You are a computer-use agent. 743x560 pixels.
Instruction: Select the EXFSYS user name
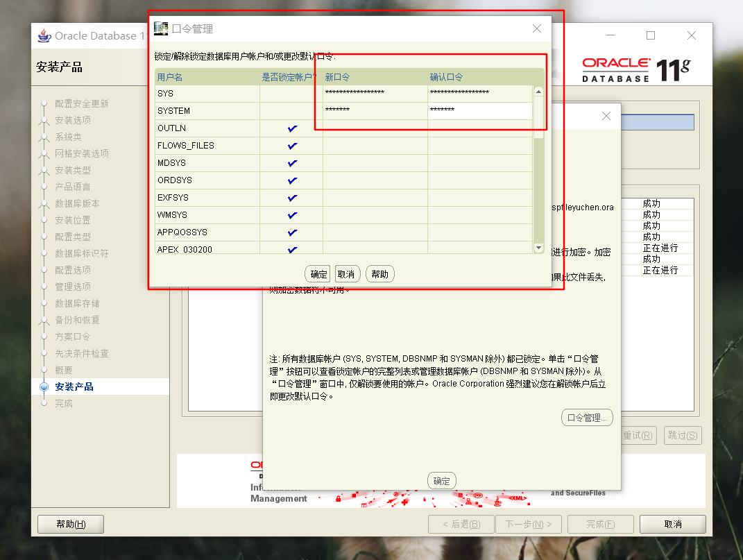pyautogui.click(x=173, y=198)
